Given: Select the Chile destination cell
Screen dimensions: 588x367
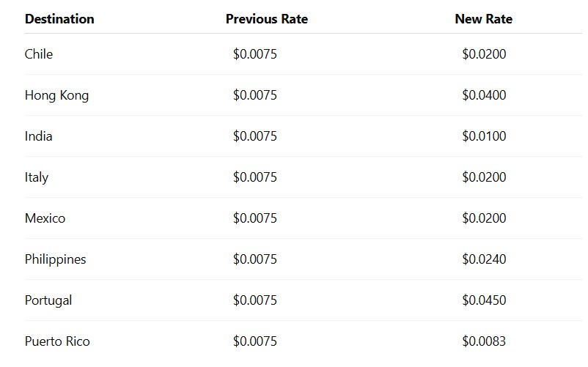Looking at the screenshot, I should point(39,54).
